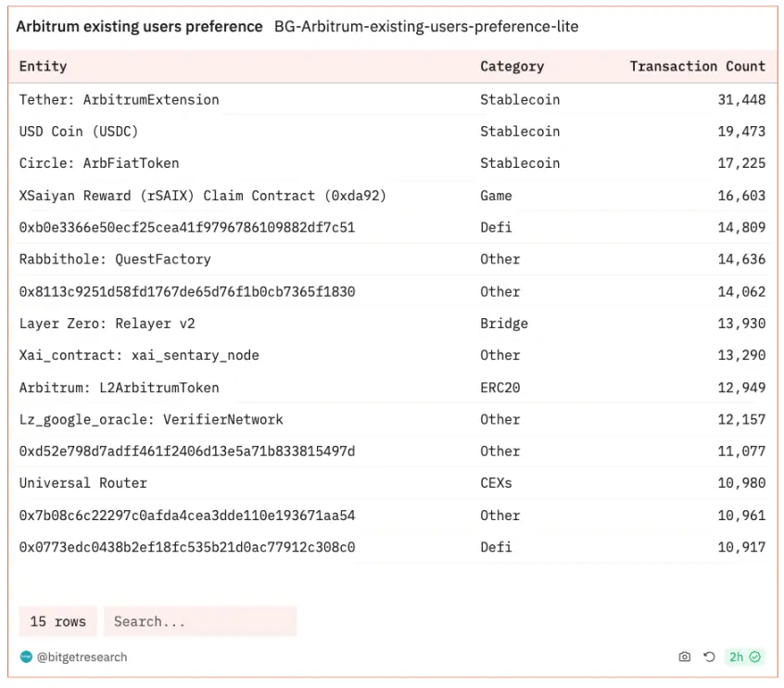This screenshot has width=784, height=688.
Task: Click the Arbitrum: L2ArbitrumToken entry
Action: click(119, 388)
